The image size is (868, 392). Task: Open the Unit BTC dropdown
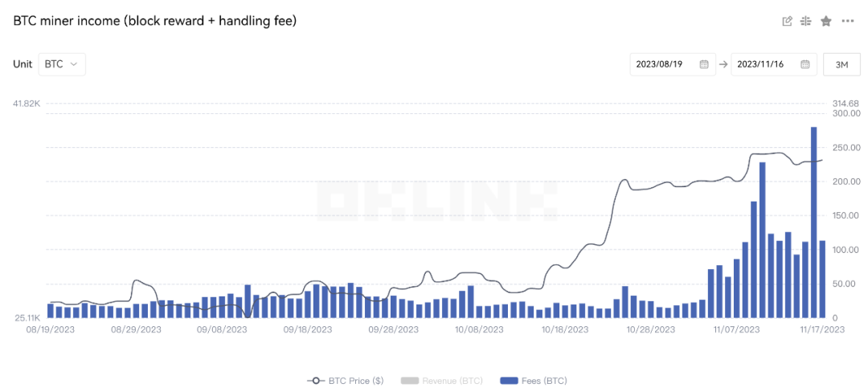[x=62, y=64]
